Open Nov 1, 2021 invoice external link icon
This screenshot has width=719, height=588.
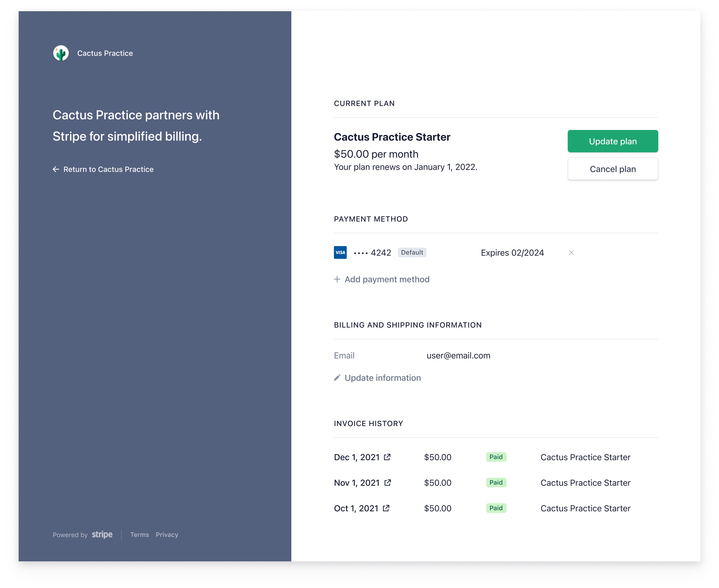click(387, 482)
